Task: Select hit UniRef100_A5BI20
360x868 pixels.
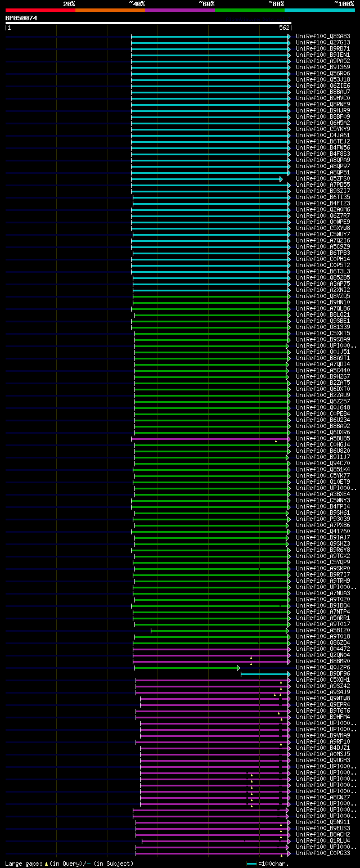Action: pyautogui.click(x=323, y=630)
